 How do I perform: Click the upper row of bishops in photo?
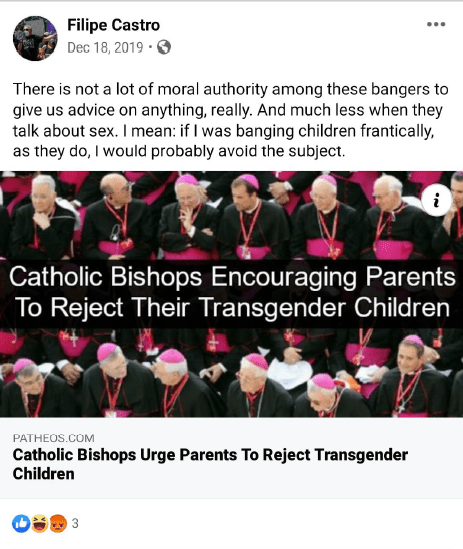click(232, 216)
